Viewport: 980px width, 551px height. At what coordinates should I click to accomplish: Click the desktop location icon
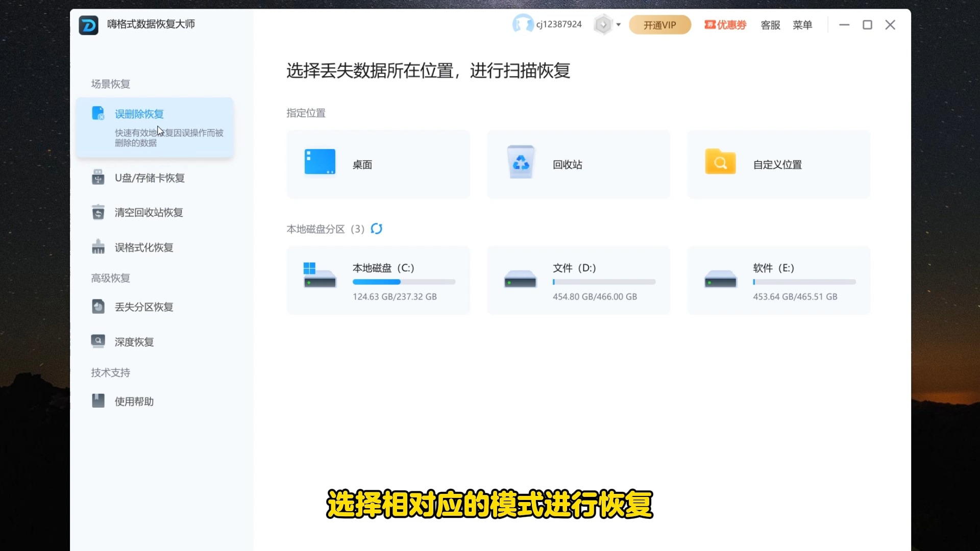(x=320, y=162)
